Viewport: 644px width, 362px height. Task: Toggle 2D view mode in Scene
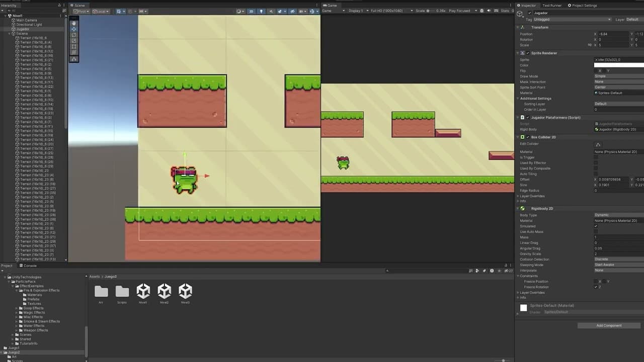click(x=251, y=11)
